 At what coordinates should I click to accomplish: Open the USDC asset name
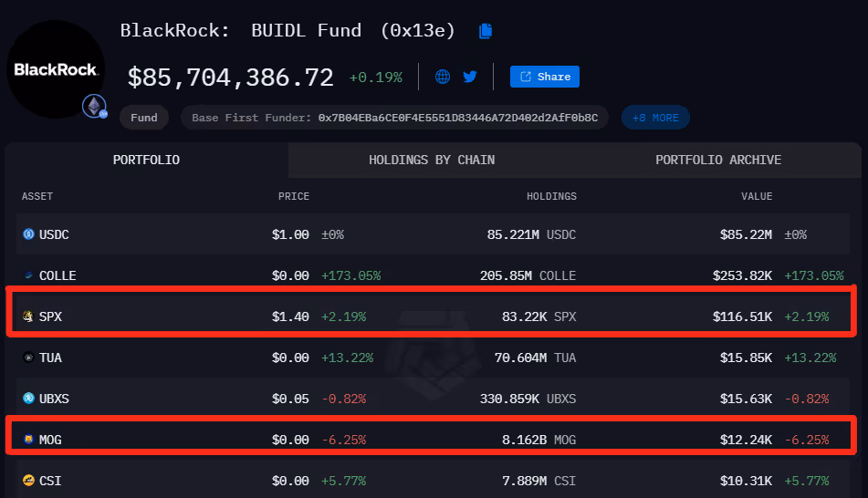tap(54, 234)
